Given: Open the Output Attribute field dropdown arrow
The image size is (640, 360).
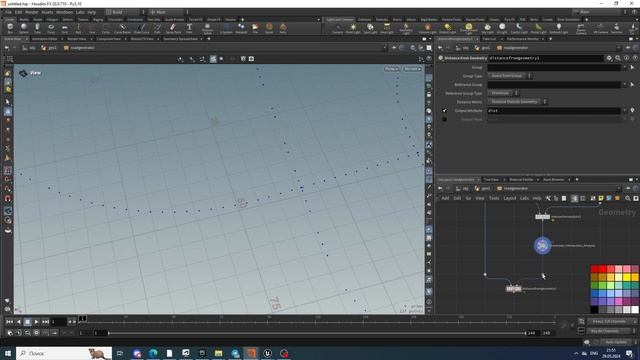Looking at the screenshot, I should click(624, 111).
